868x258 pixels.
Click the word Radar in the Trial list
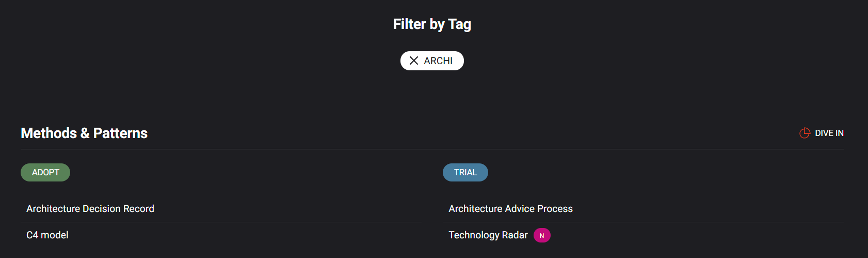click(x=515, y=235)
